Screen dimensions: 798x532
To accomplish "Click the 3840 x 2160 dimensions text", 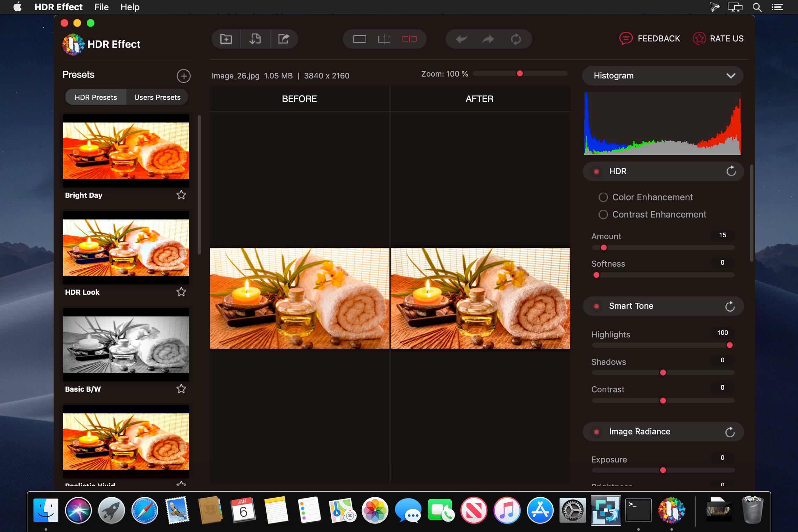I will point(326,76).
